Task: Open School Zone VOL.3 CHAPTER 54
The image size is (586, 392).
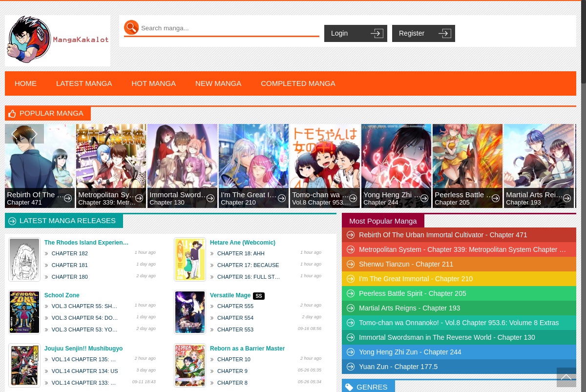Action: [x=84, y=318]
